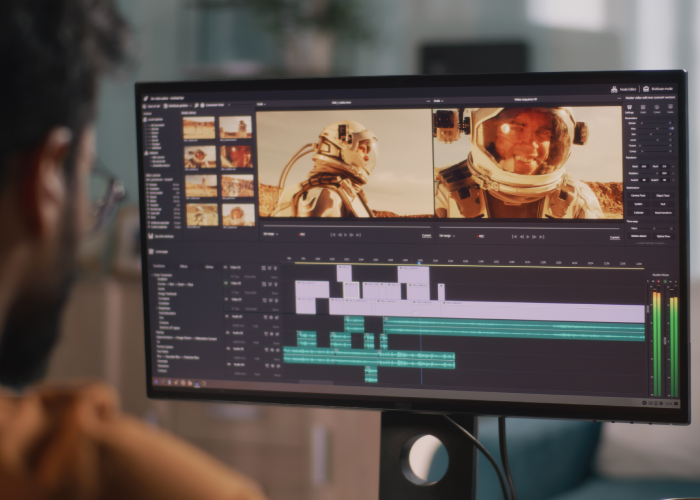Toggle speaker mute icon on Audio 03 track
Image resolution: width=700 pixels, height=500 pixels.
pos(278,350)
